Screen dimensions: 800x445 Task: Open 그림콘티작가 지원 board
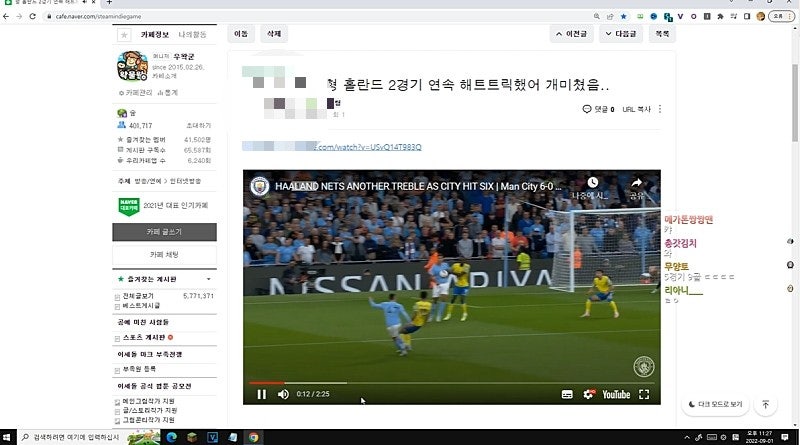coord(148,420)
